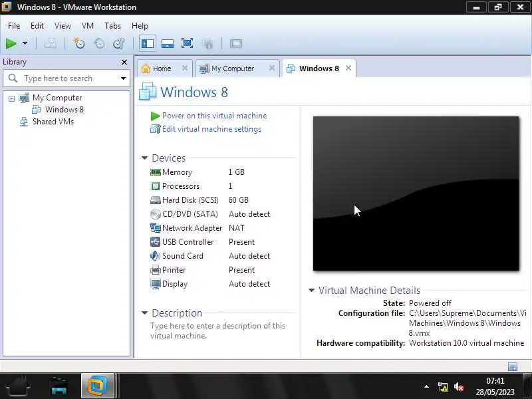Open the Edit menu
Image resolution: width=532 pixels, height=399 pixels.
(x=37, y=26)
